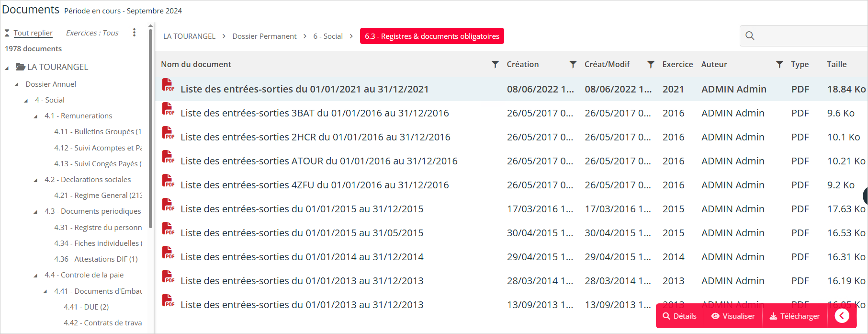Click the Télécharger button
Viewport: 868px width, 334px height.
tap(795, 316)
